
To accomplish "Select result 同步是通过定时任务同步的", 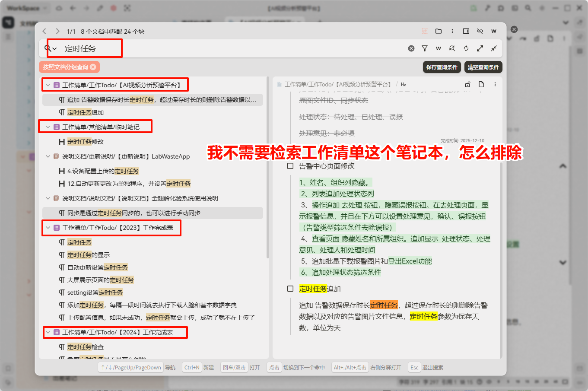I will pyautogui.click(x=153, y=213).
